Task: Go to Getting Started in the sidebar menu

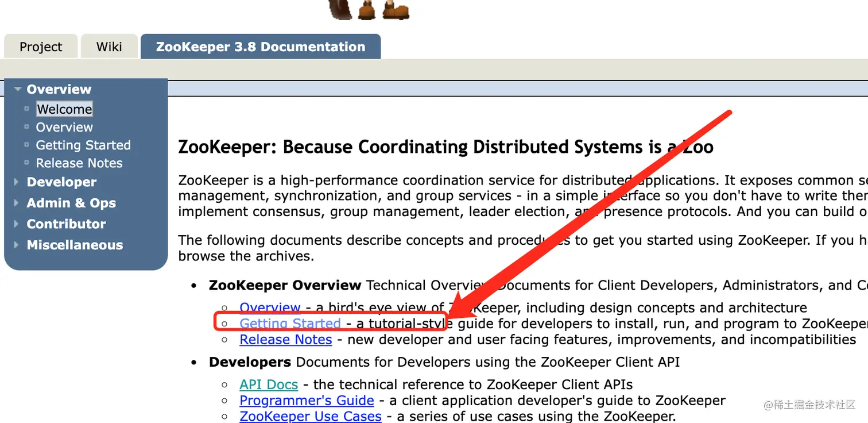Action: point(83,145)
